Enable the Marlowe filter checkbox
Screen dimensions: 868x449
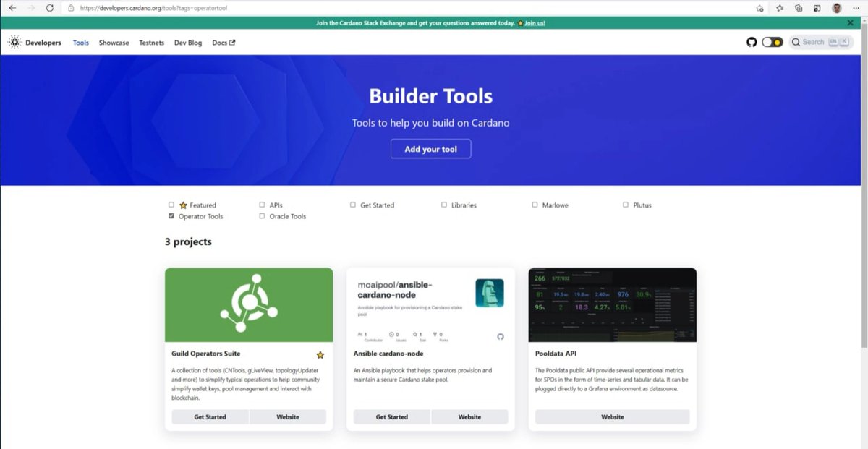pos(535,205)
